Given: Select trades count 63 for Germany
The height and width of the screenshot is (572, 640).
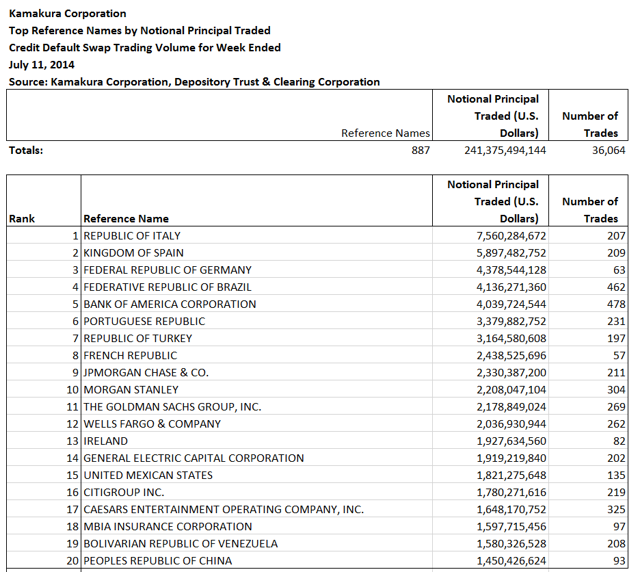Looking at the screenshot, I should point(619,270).
